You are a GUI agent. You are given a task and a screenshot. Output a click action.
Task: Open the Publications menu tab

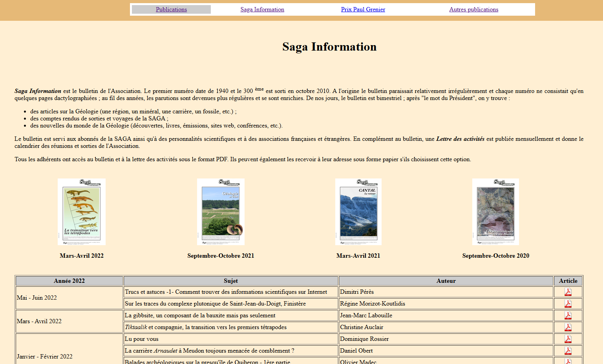click(x=171, y=9)
